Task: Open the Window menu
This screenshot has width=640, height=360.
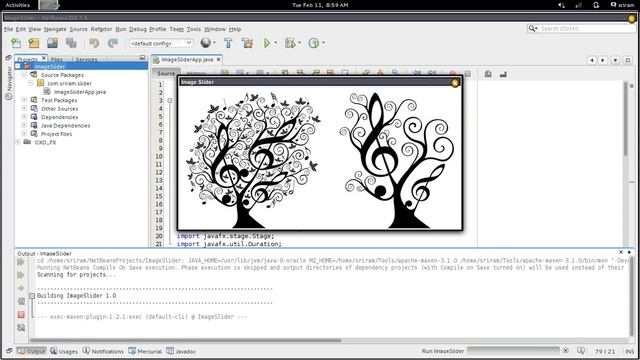Action: point(215,29)
